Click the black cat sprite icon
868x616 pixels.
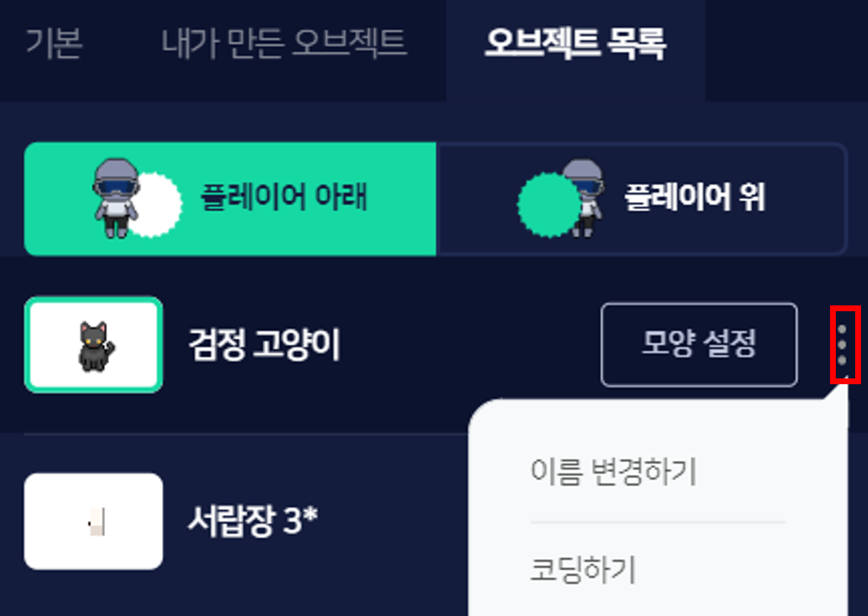click(x=96, y=346)
